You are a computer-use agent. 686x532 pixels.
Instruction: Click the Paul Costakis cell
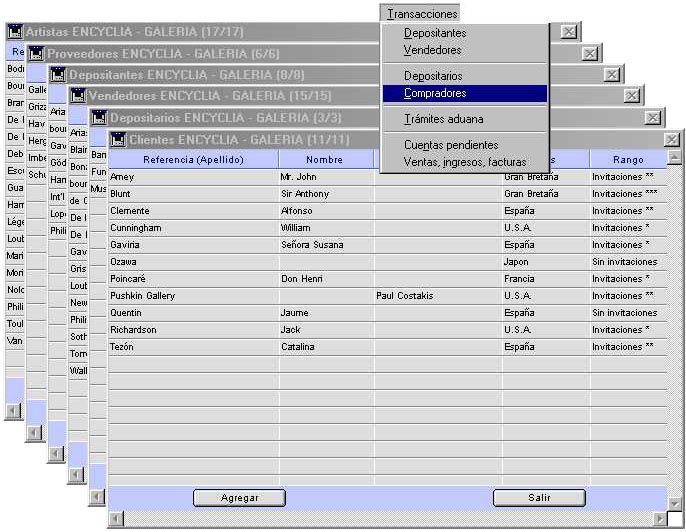pos(438,296)
